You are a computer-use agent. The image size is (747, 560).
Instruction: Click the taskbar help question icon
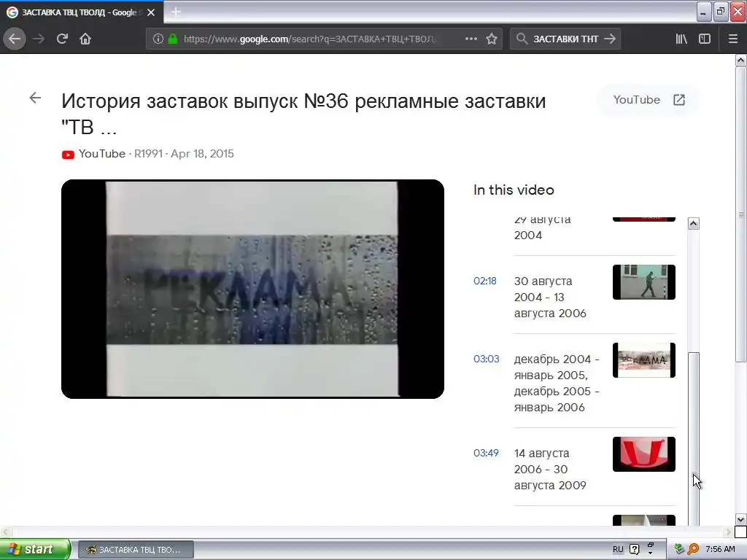(634, 549)
